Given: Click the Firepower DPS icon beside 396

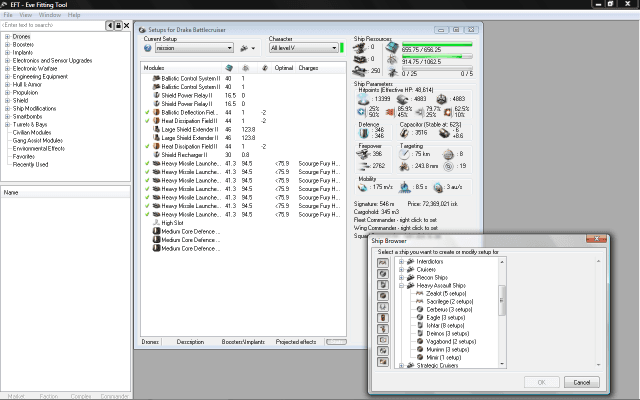Looking at the screenshot, I should (x=362, y=154).
